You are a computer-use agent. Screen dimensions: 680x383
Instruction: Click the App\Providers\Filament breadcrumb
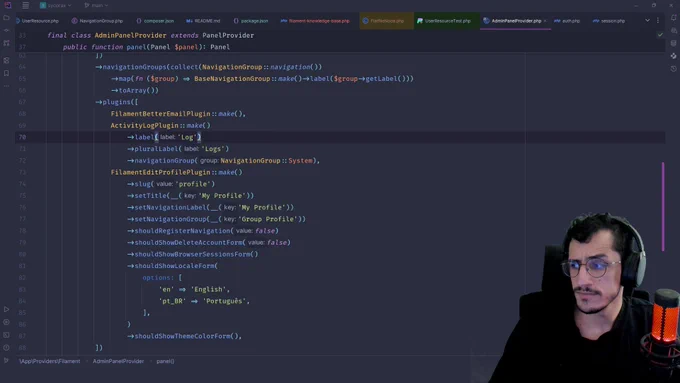click(49, 361)
